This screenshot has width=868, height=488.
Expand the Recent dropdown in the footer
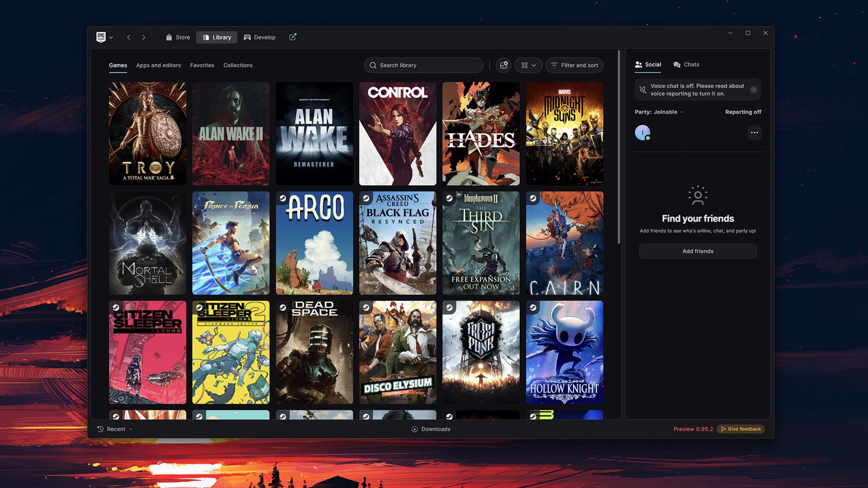coord(115,429)
